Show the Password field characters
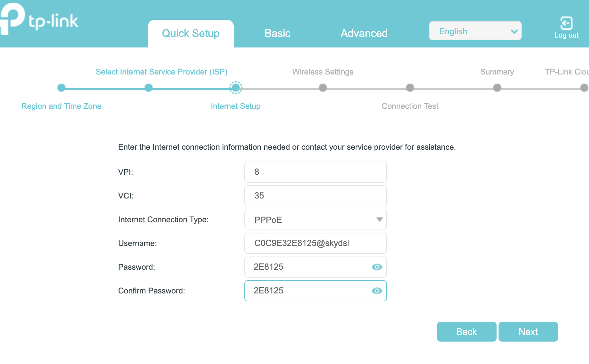589x364 pixels. (x=376, y=267)
